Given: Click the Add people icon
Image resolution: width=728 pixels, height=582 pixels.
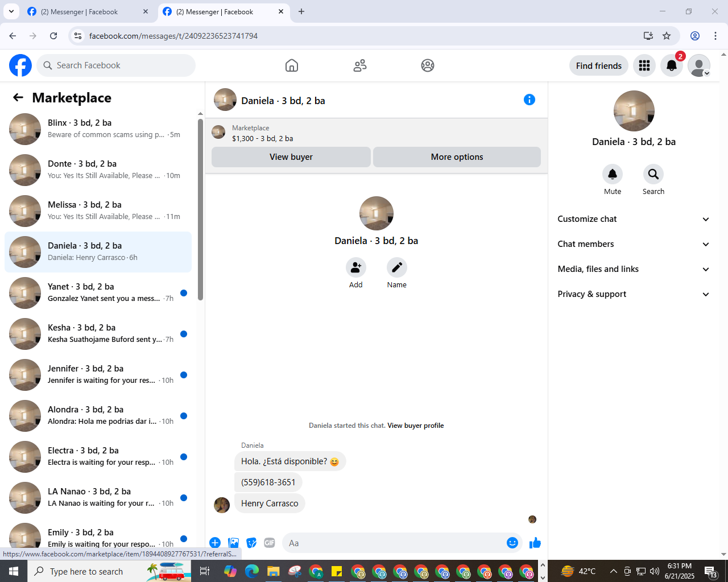Looking at the screenshot, I should [x=356, y=267].
